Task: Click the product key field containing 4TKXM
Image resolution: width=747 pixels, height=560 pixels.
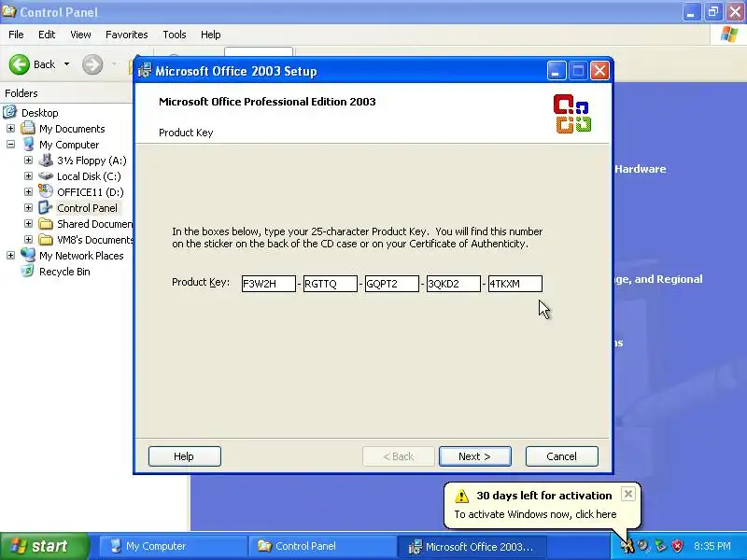Action: click(515, 284)
